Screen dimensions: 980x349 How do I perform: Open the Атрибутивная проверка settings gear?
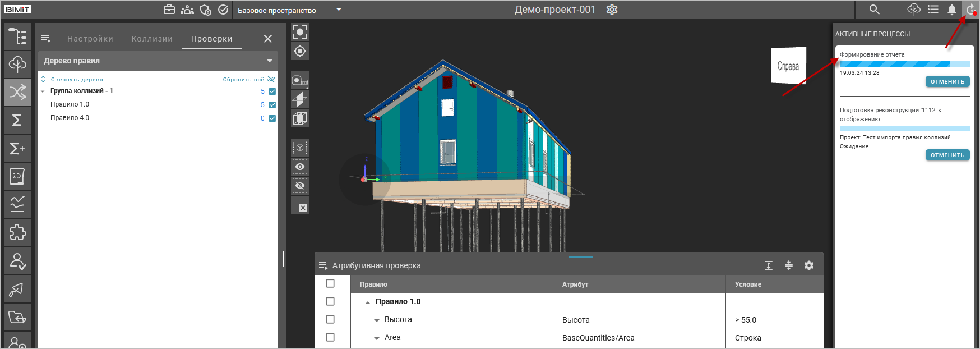click(x=808, y=265)
